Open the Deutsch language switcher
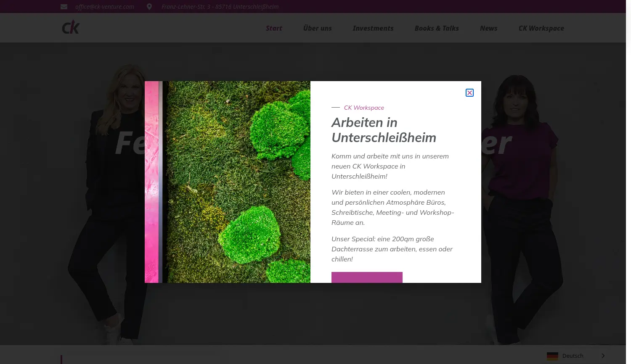631x364 pixels. point(573,356)
